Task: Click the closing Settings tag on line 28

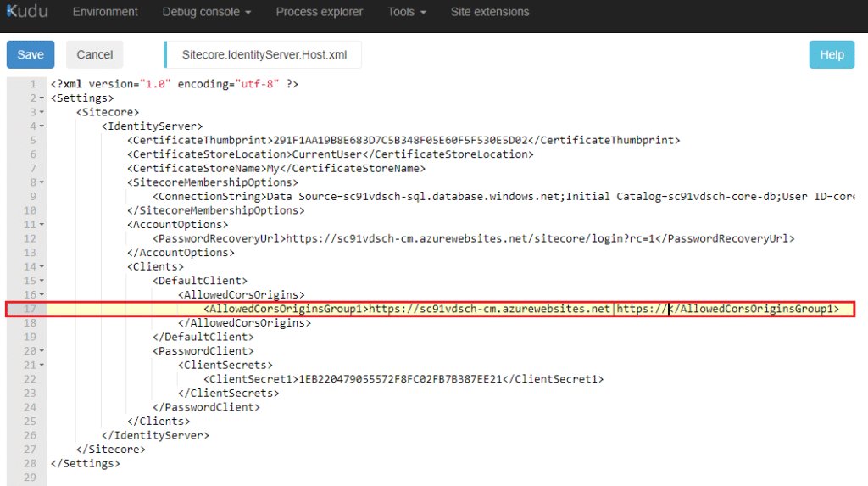Action: click(x=86, y=463)
